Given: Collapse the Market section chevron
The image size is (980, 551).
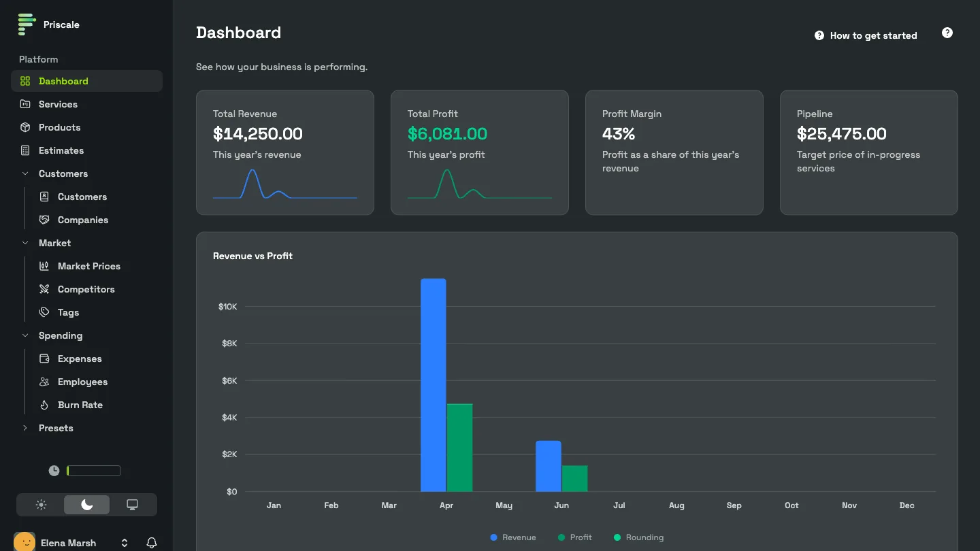Looking at the screenshot, I should click(x=25, y=243).
